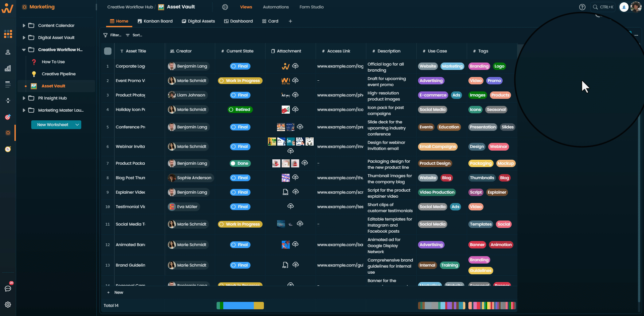Click upload cloud icon in Testimonial Video row
644x316 pixels.
291,206
